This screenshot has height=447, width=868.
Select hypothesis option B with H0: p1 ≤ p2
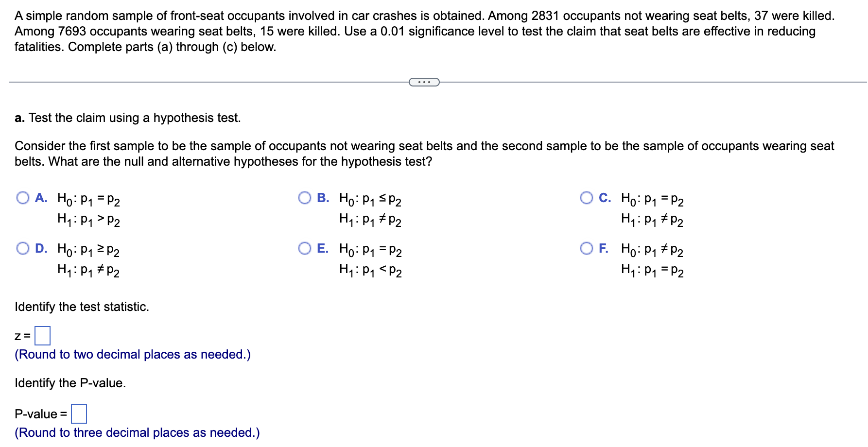pos(304,198)
